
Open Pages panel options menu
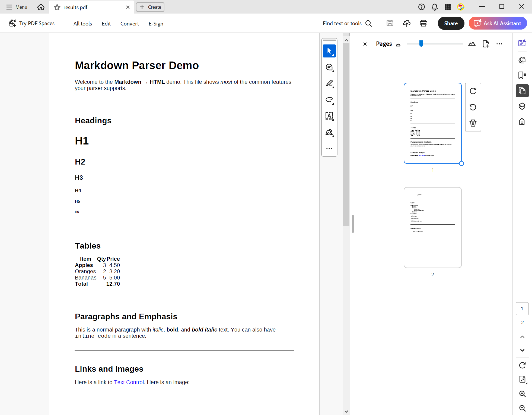[x=499, y=44]
